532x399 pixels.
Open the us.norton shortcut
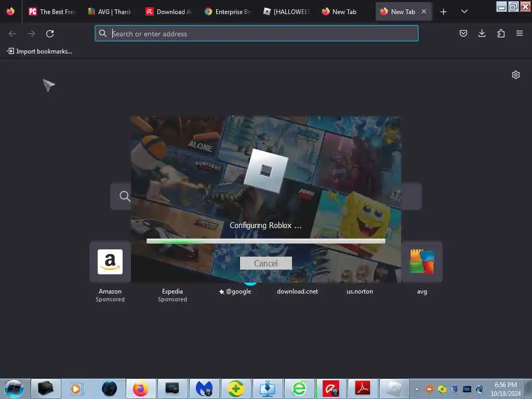(x=360, y=291)
